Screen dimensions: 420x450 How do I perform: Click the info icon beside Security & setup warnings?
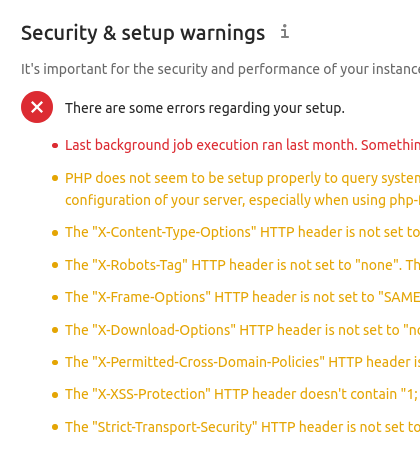click(284, 32)
